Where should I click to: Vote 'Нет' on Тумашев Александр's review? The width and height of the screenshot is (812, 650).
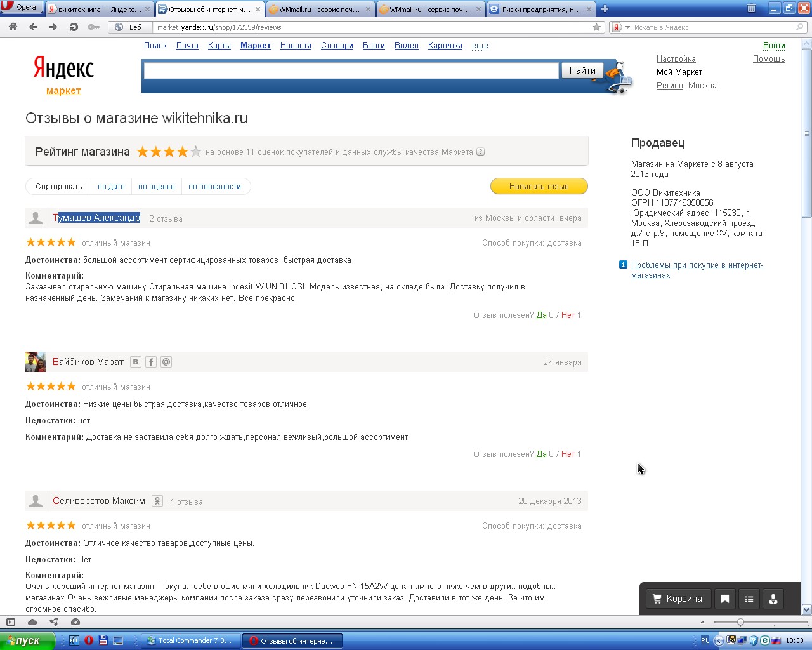[568, 315]
